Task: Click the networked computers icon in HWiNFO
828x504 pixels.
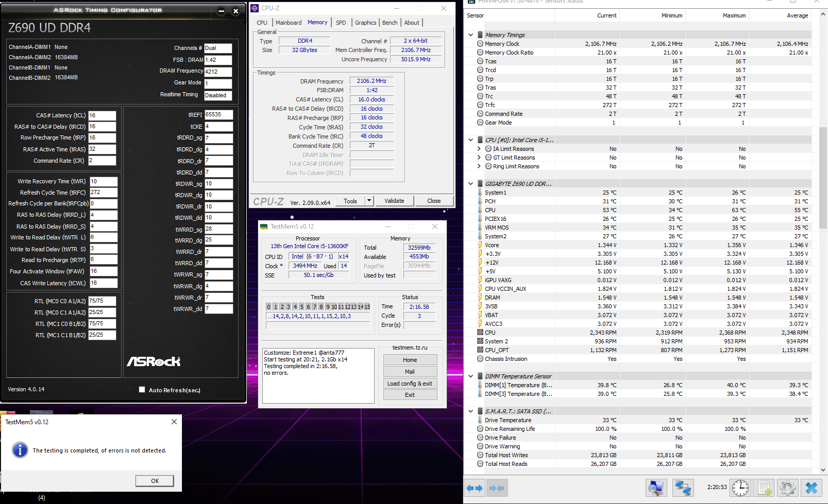Action: click(x=683, y=488)
